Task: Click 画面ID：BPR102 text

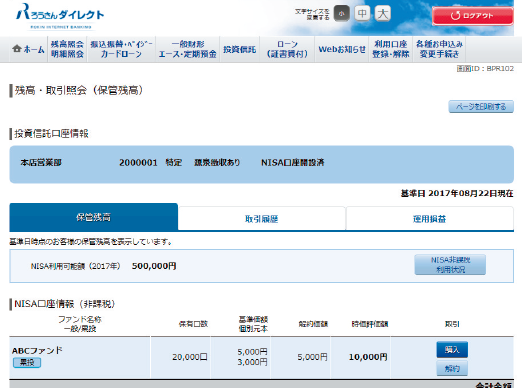Action: coord(485,69)
